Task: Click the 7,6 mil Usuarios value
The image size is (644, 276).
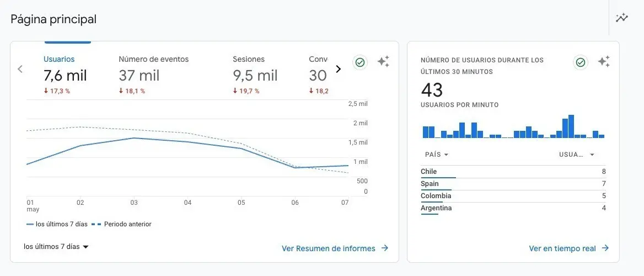Action: [x=65, y=76]
